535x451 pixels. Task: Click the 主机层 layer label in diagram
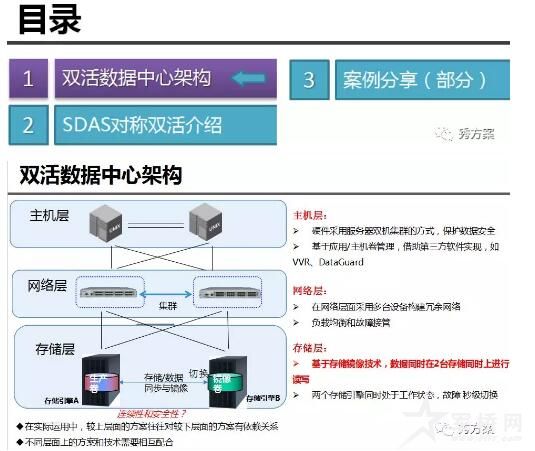49,216
